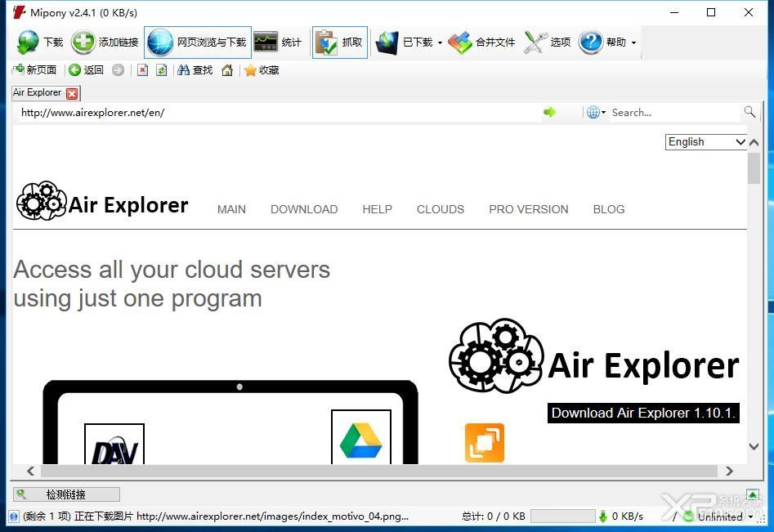Expand the 已下载 dropdown arrow
The height and width of the screenshot is (532, 774).
pos(440,43)
